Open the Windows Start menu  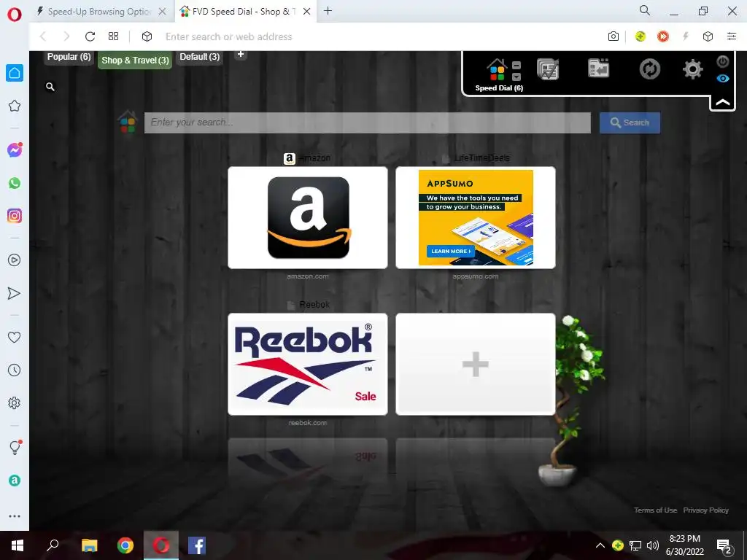coord(18,545)
